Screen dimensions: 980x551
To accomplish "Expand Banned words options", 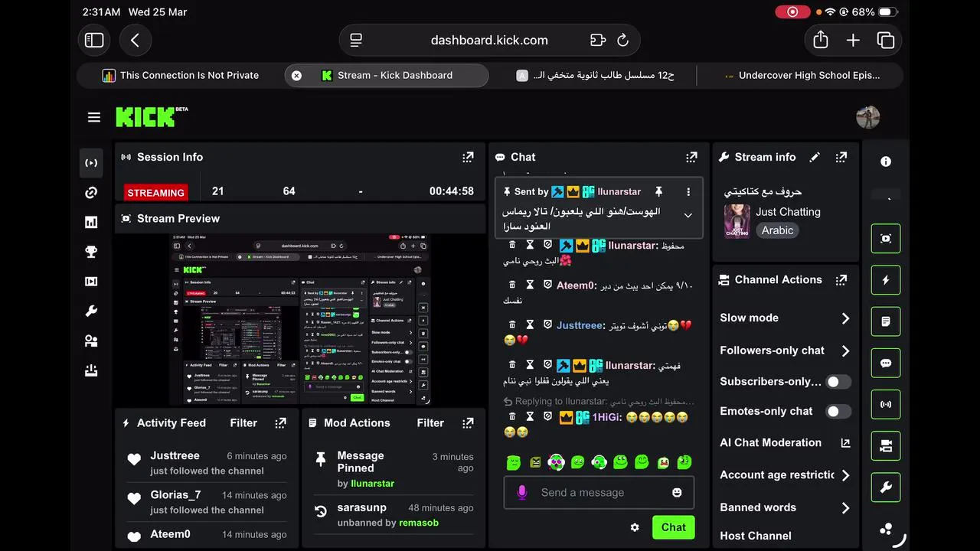I will [845, 507].
